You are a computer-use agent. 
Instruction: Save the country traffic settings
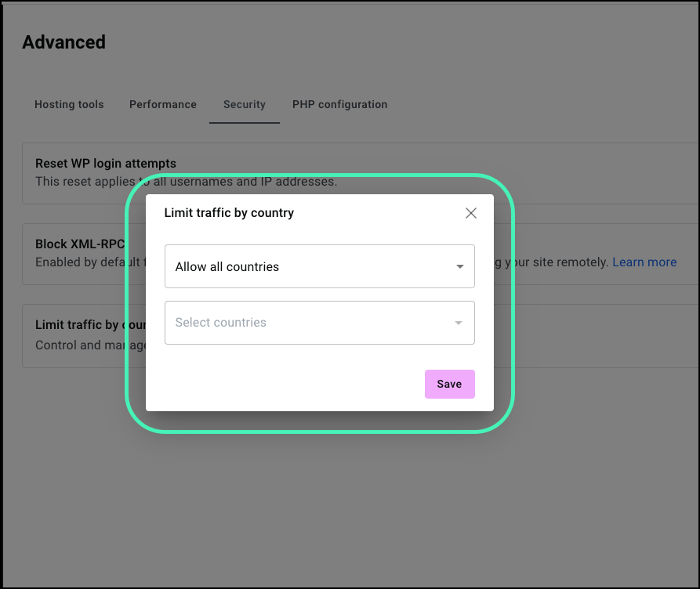[449, 384]
